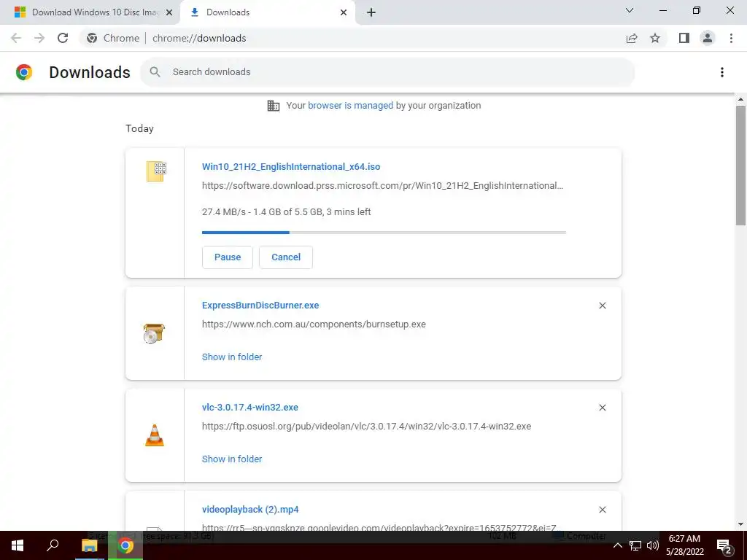Open Chrome's three-dot main menu
The height and width of the screenshot is (560, 747).
(731, 38)
